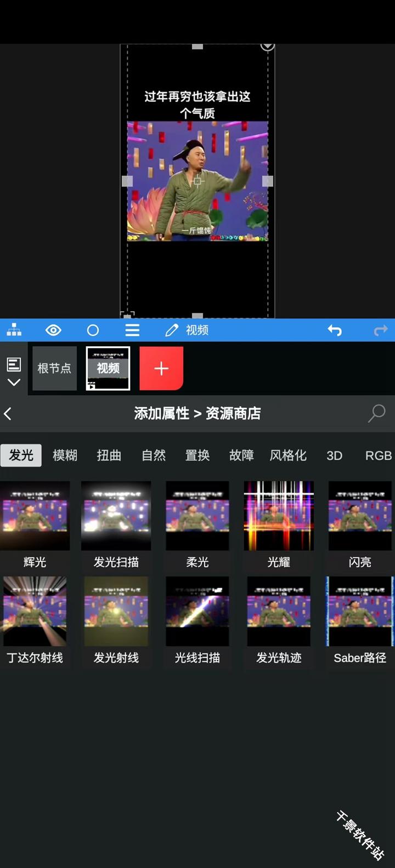Choose the 发光轨迹 effect thumbnail

click(x=279, y=611)
